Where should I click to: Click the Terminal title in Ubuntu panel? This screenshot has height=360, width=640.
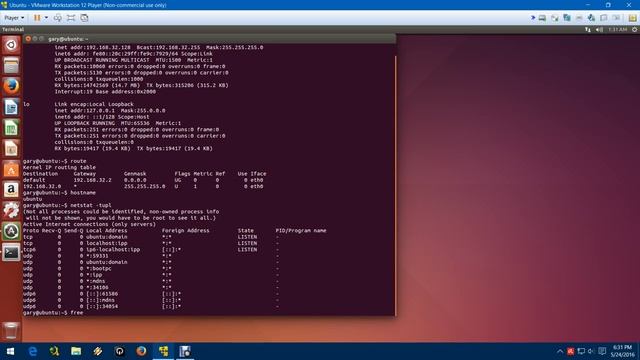(13, 29)
